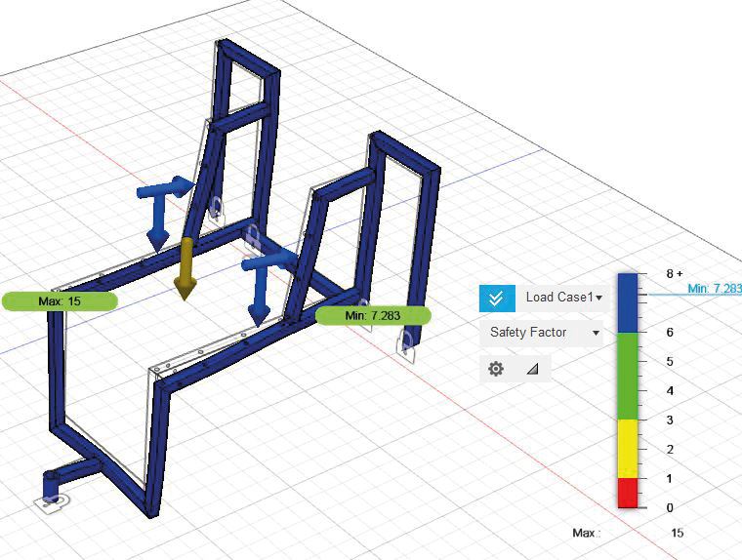The image size is (742, 560).
Task: Click the legend scale value 0
Action: tap(670, 508)
